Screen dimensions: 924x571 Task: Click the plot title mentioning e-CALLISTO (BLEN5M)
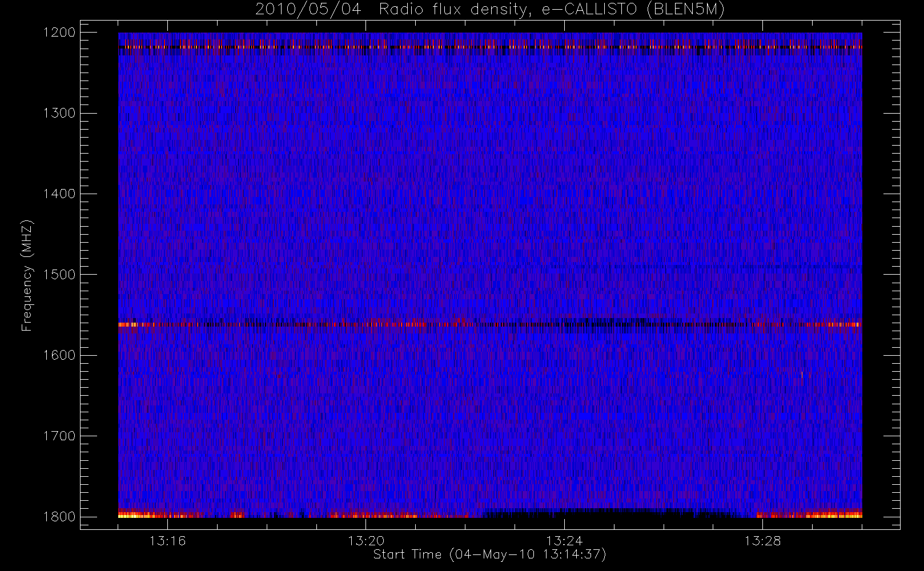(490, 10)
